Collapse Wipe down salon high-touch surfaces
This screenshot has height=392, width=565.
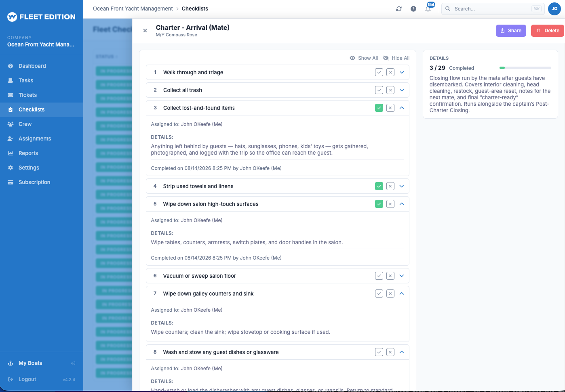tap(402, 204)
